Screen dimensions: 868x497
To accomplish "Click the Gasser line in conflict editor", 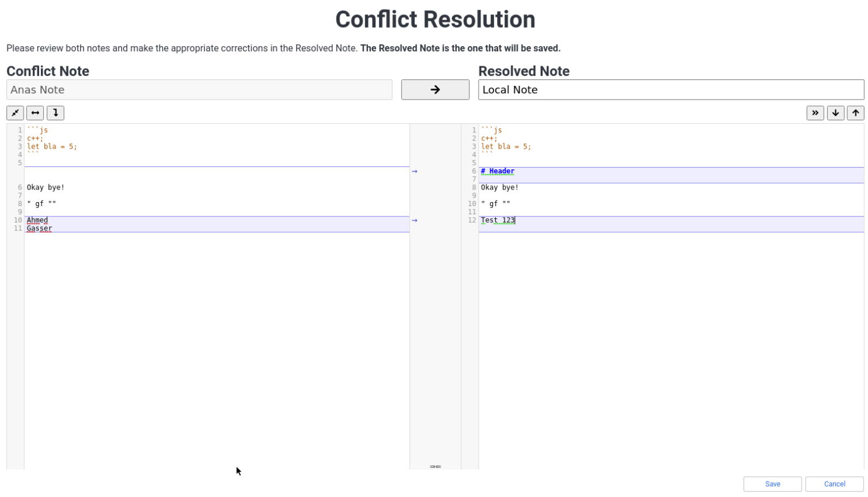I will click(x=39, y=228).
